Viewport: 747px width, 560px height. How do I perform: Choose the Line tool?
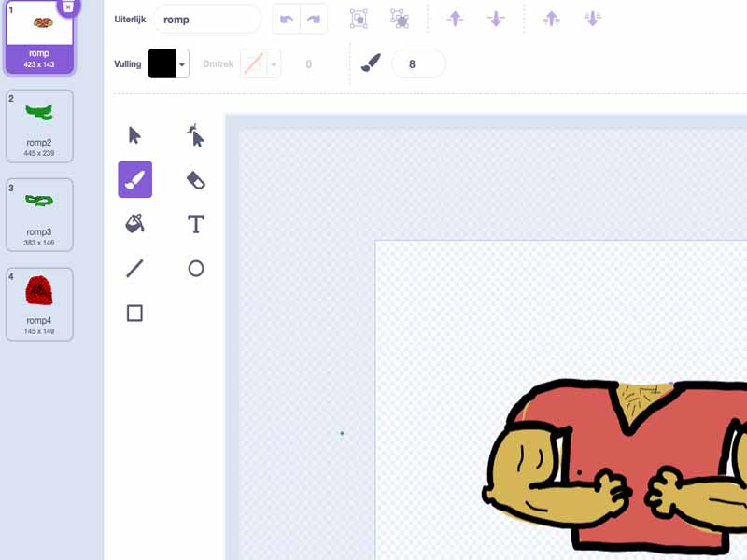pos(134,269)
